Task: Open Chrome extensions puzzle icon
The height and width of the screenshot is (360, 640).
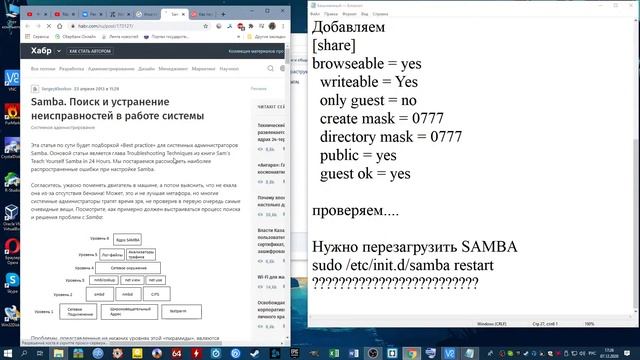Action: 251,26
